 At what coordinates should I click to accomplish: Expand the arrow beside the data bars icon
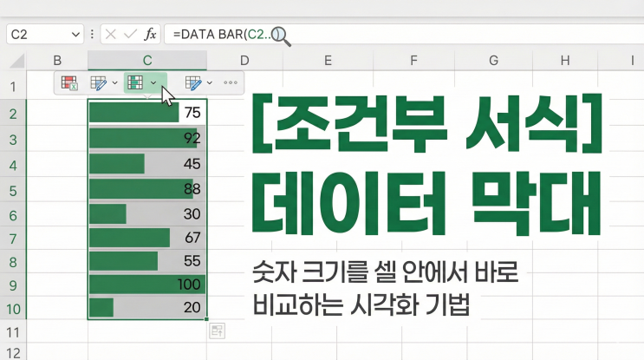[153, 83]
